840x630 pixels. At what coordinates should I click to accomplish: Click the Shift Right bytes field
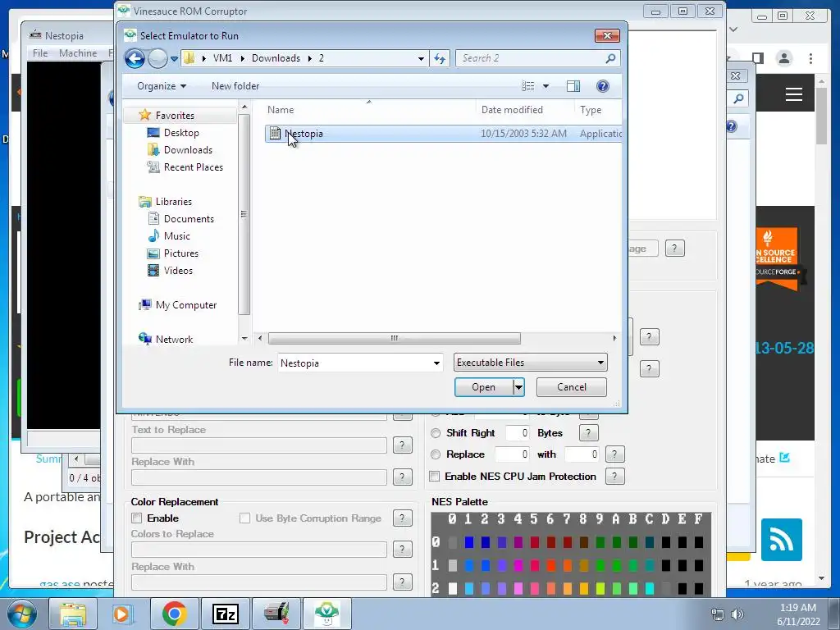point(518,433)
